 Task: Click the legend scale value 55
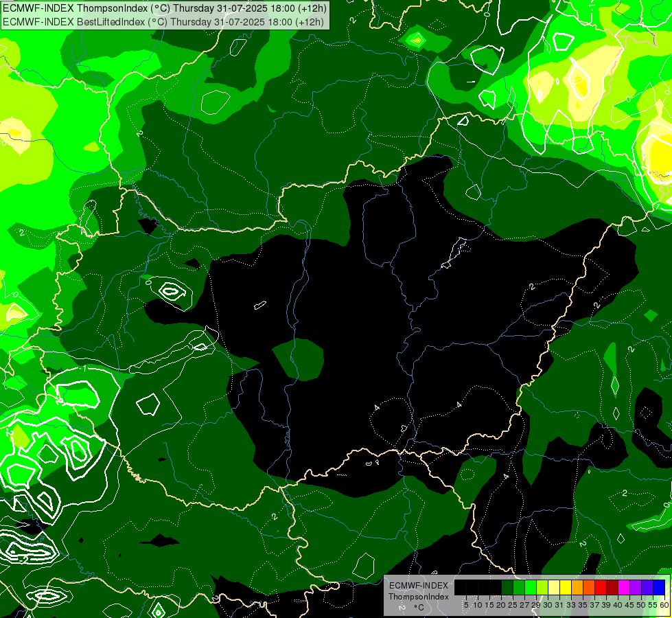tap(653, 605)
